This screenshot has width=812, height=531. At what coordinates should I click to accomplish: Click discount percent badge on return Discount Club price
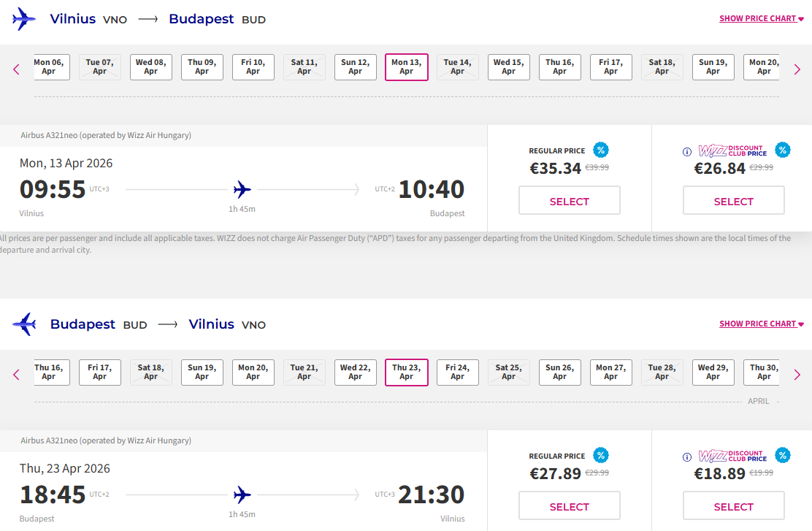pyautogui.click(x=782, y=456)
